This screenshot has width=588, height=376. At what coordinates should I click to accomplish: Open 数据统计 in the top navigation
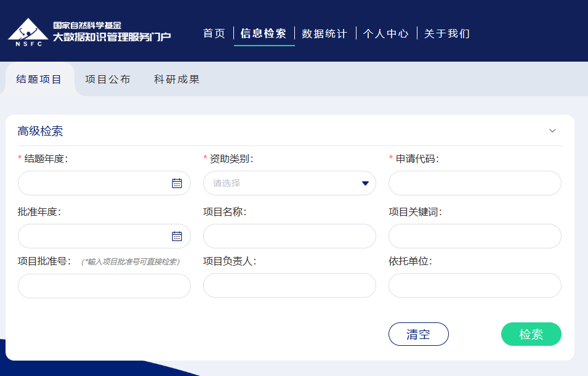[324, 33]
